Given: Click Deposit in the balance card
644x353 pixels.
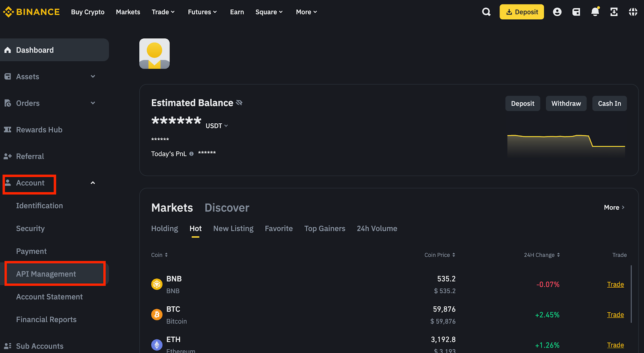Looking at the screenshot, I should 523,104.
